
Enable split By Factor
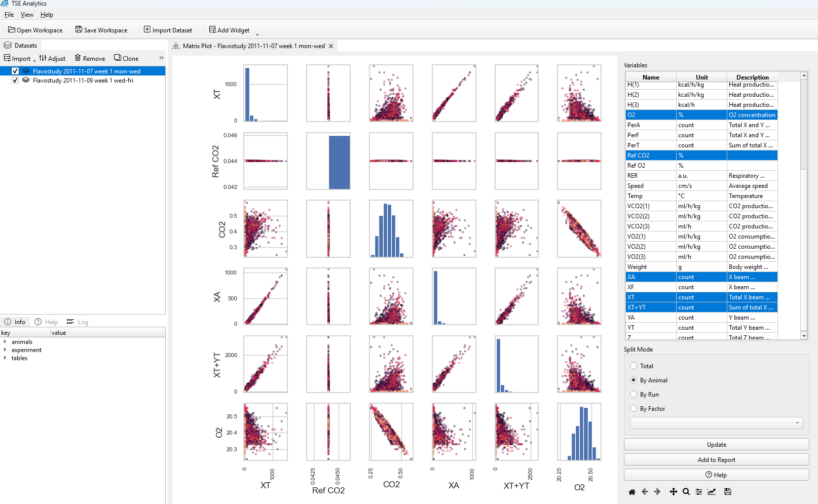click(x=634, y=408)
